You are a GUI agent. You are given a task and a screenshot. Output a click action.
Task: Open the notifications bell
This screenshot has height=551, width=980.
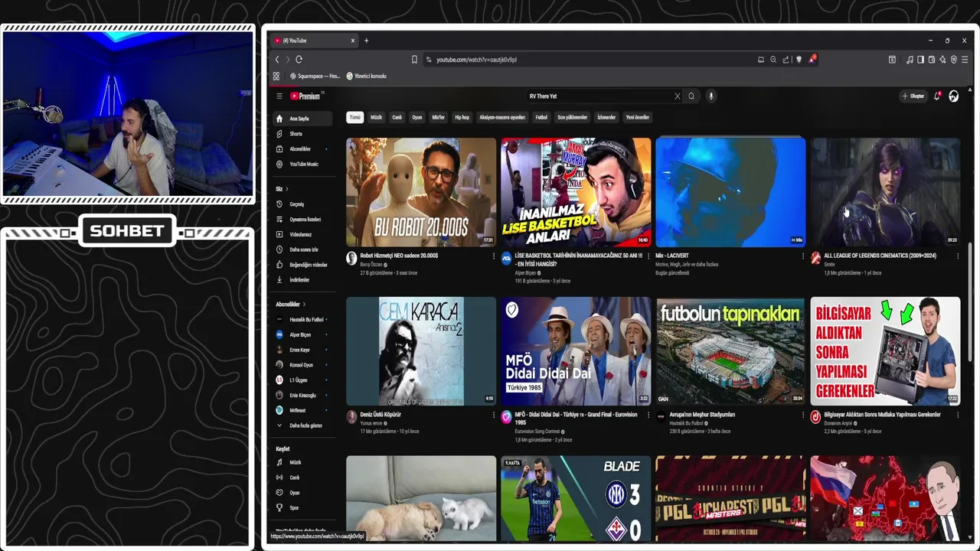937,96
